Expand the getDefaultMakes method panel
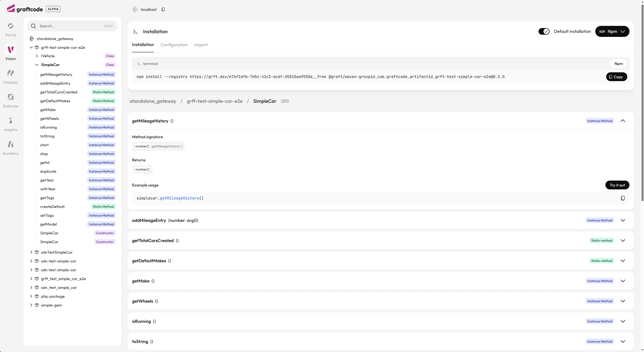 (623, 261)
